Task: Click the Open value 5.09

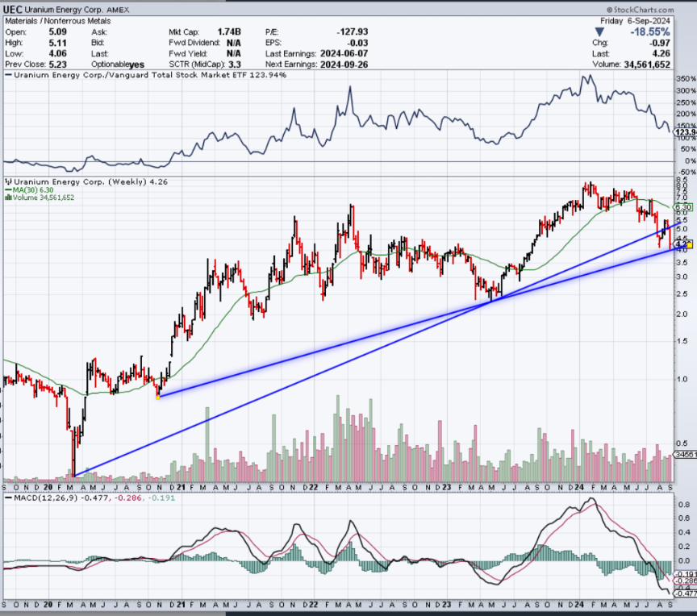Action: [58, 32]
